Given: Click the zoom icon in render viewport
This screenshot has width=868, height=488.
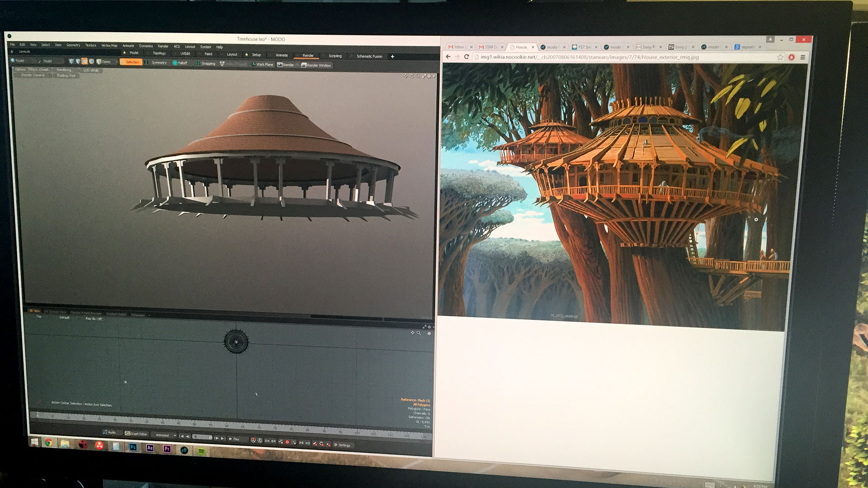Looking at the screenshot, I should (x=418, y=76).
